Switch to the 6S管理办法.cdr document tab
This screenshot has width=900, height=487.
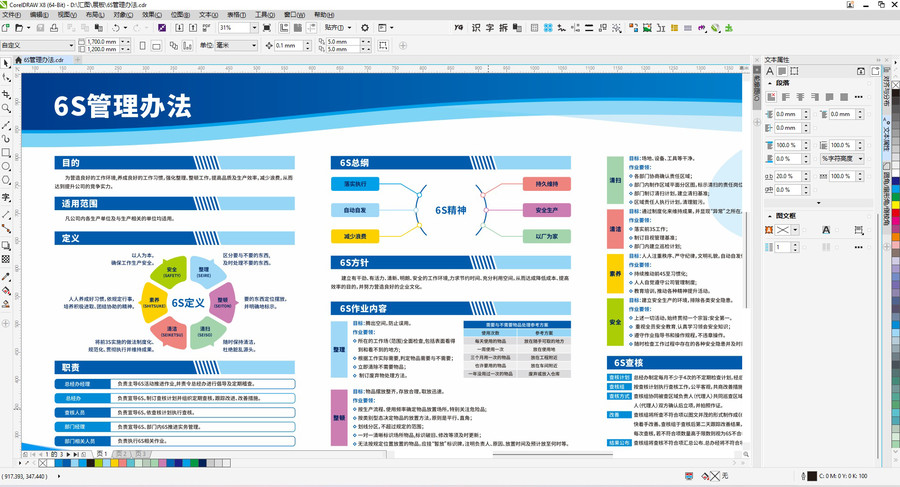coord(43,60)
